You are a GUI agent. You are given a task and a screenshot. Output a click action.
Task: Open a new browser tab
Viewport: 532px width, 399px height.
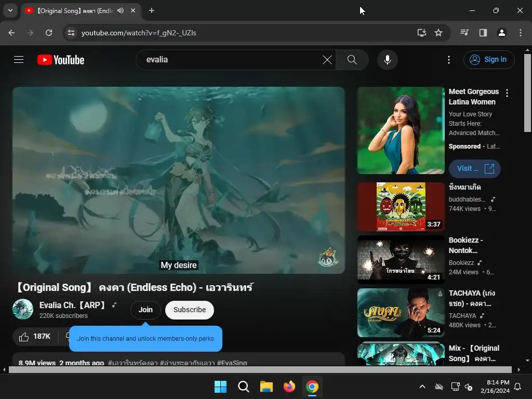point(152,10)
